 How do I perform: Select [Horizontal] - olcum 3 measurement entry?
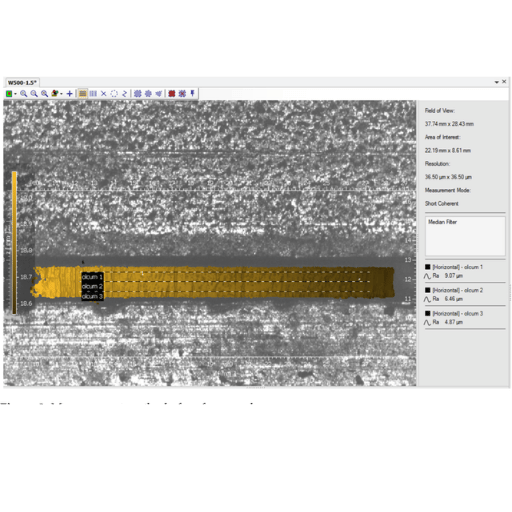coord(458,314)
